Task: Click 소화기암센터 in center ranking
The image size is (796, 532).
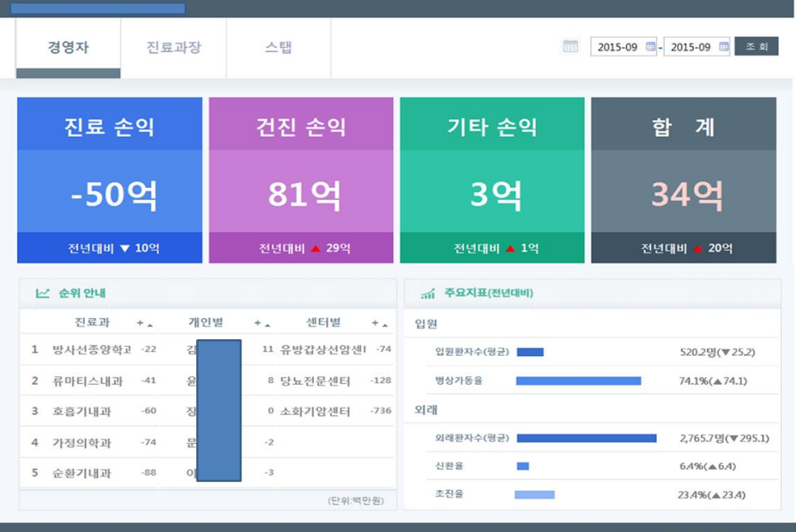Action: 316,411
